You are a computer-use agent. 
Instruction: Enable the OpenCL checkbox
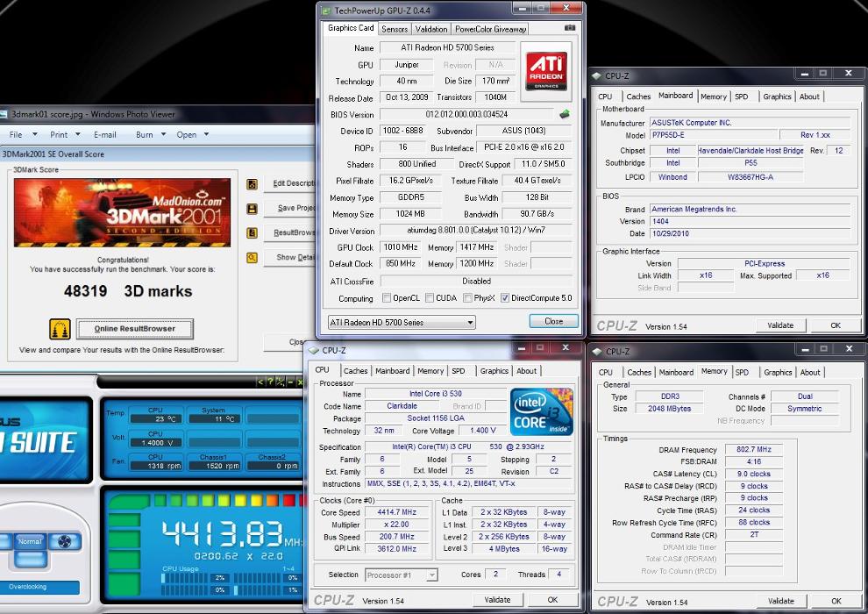pyautogui.click(x=387, y=298)
